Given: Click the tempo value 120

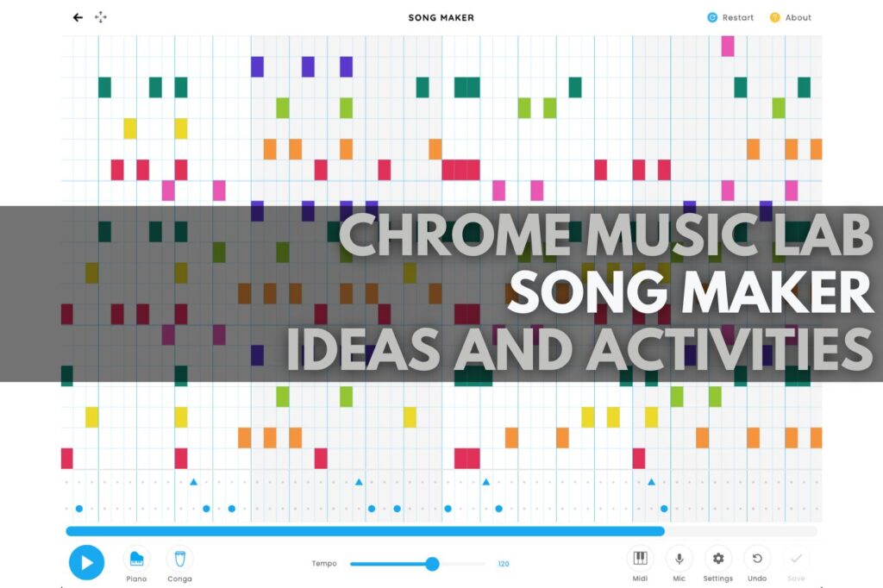Looking at the screenshot, I should 504,564.
